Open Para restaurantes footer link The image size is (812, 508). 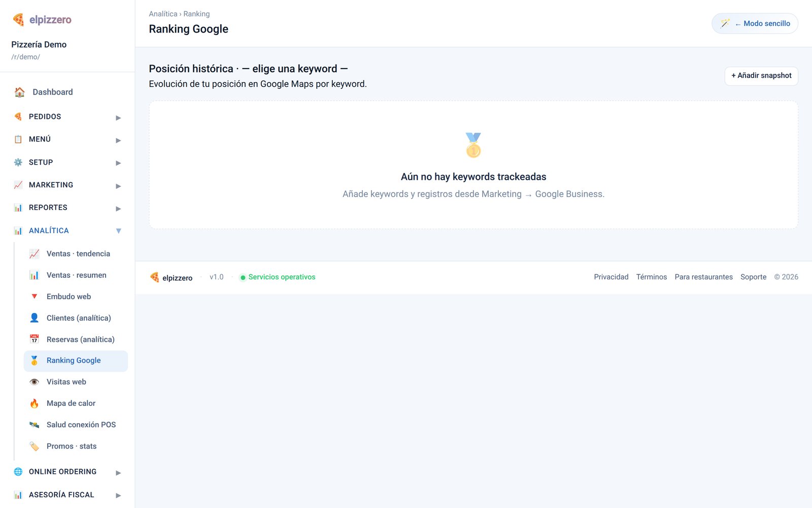pyautogui.click(x=703, y=277)
